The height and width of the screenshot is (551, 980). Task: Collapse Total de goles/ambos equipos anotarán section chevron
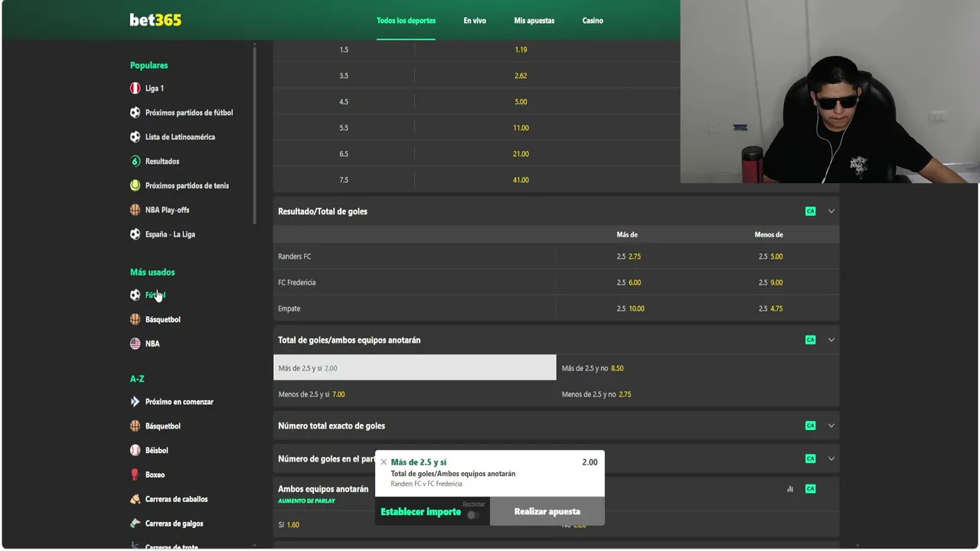[831, 340]
